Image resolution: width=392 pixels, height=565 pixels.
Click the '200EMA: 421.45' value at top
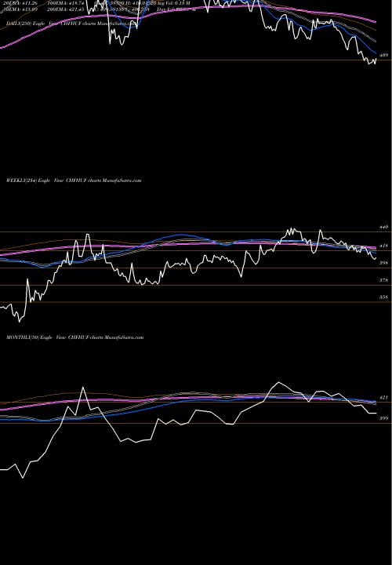click(x=66, y=9)
